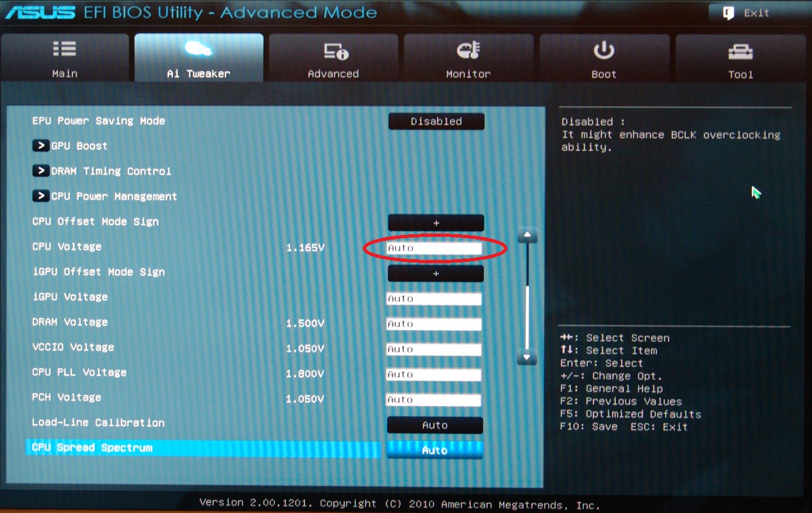Switch to the Ai Tweaker tab
This screenshot has height=513, width=812.
(199, 58)
